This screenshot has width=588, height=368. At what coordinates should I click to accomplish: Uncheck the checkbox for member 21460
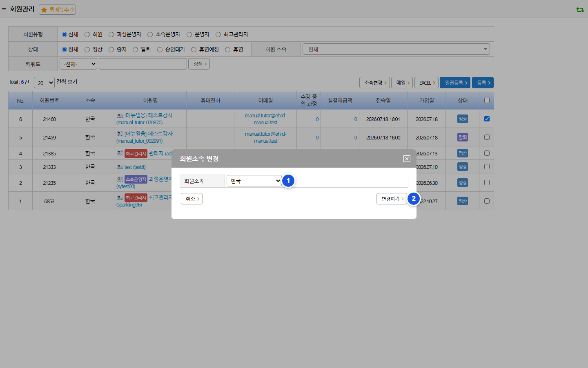point(487,119)
